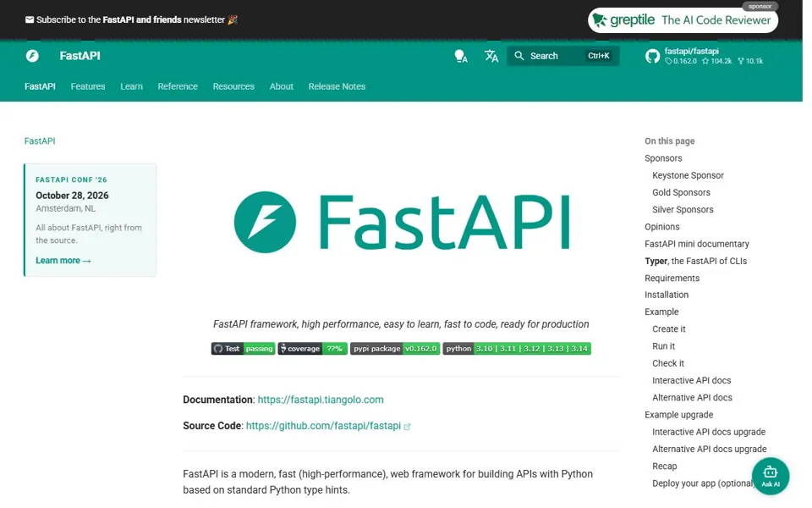Image resolution: width=812 pixels, height=508 pixels.
Task: Open the Resources tab
Action: (233, 86)
